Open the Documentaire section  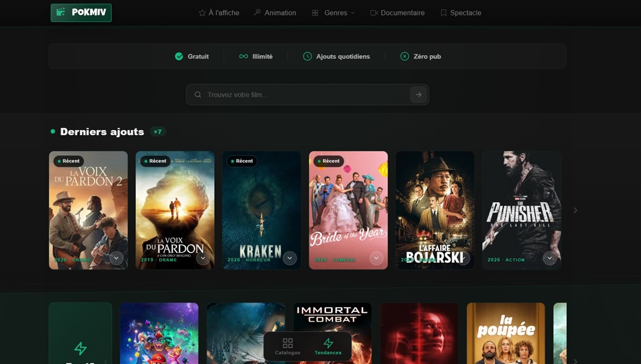(397, 13)
